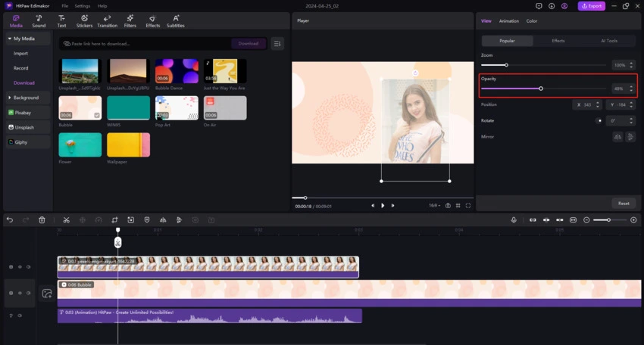The height and width of the screenshot is (345, 644).
Task: Open the 16:9 aspect ratio dropdown
Action: [434, 205]
